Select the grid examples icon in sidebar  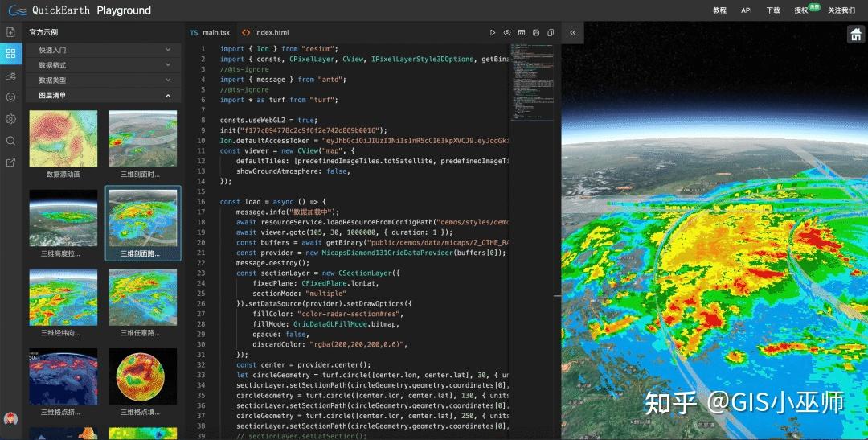pos(10,54)
